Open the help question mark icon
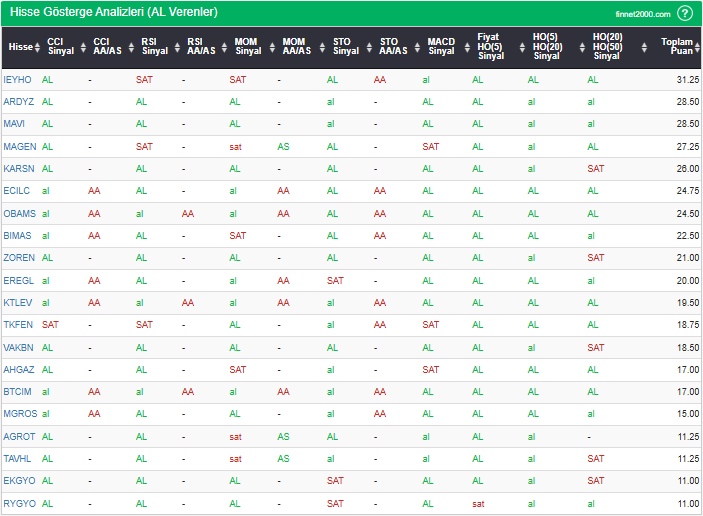703x516 pixels. (x=685, y=13)
